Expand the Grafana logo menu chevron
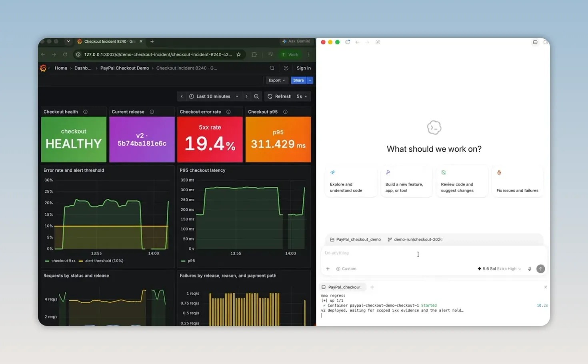Image resolution: width=588 pixels, height=364 pixels. pyautogui.click(x=49, y=68)
